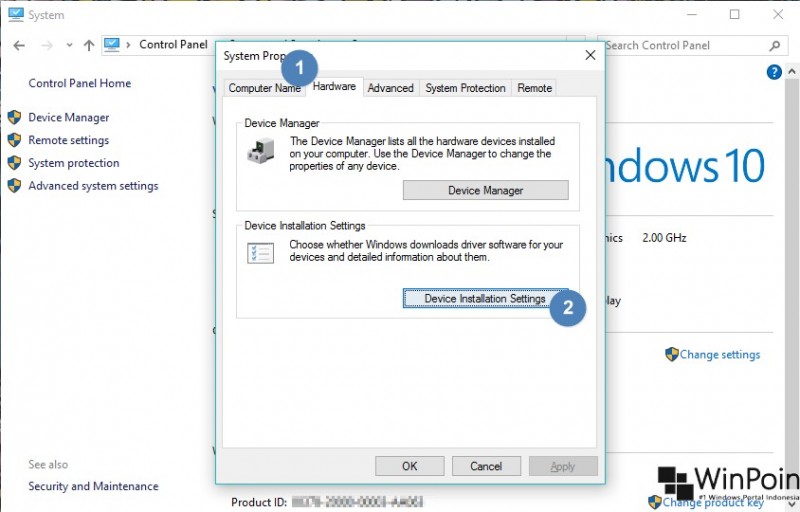Click the Change product key link
This screenshot has height=512, width=800.
coord(713,502)
